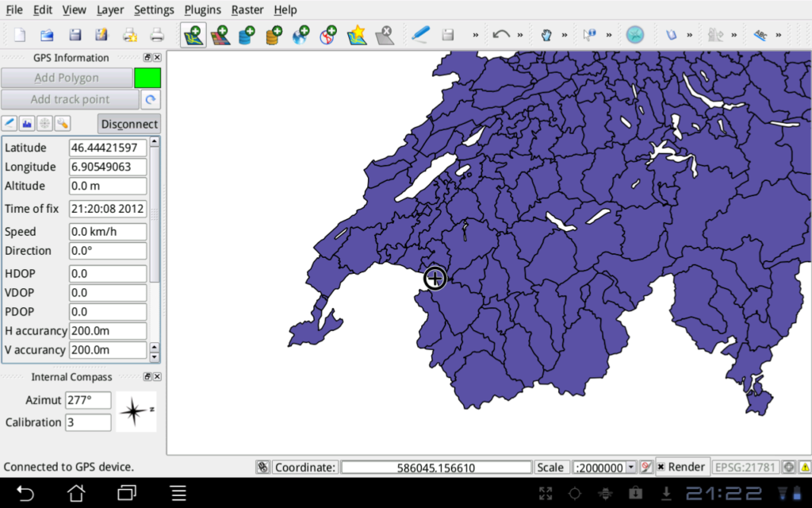Expand overflow next to the labeling ABC icon

click(779, 35)
